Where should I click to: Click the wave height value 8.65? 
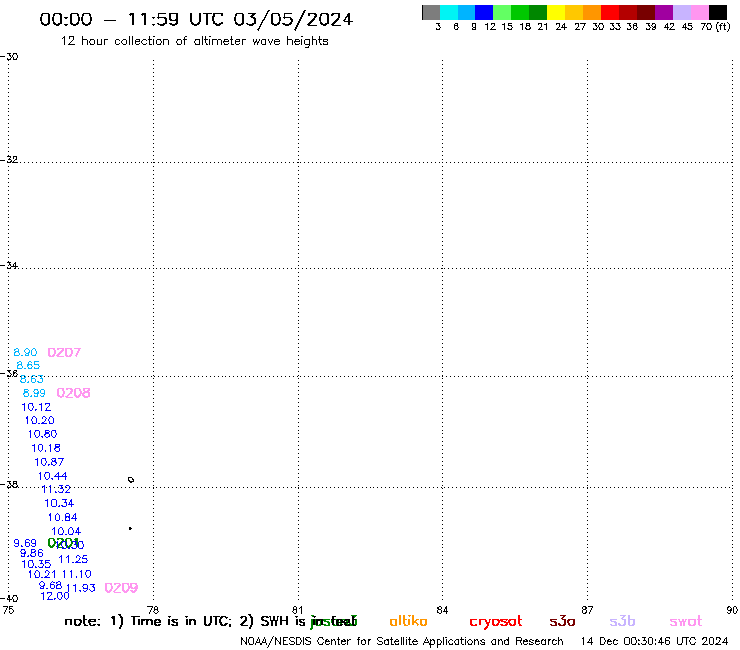[28, 365]
